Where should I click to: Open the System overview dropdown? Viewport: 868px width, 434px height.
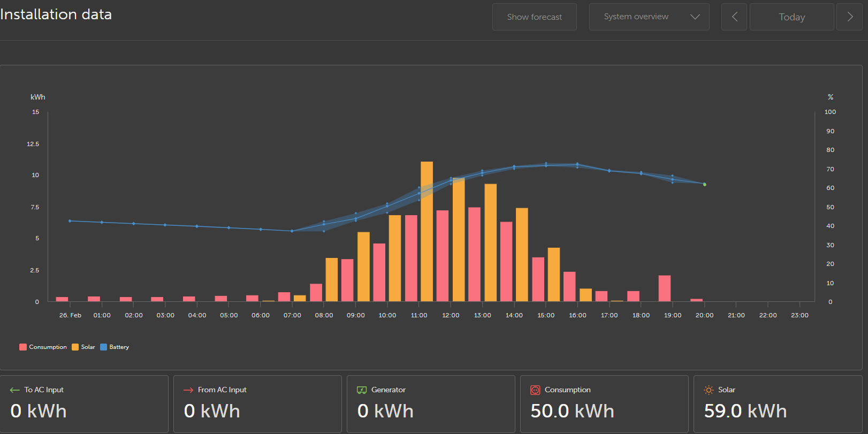point(649,17)
